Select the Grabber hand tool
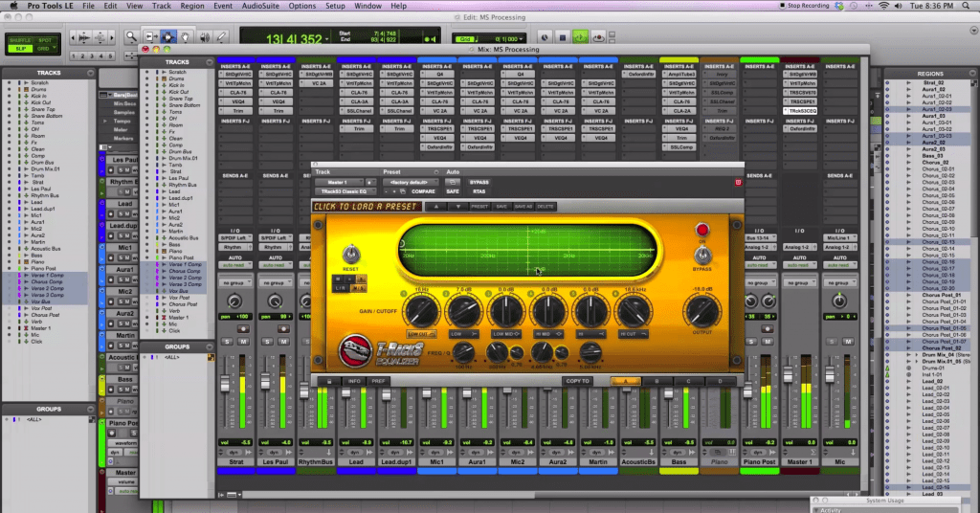The width and height of the screenshot is (980, 513). pyautogui.click(x=186, y=37)
